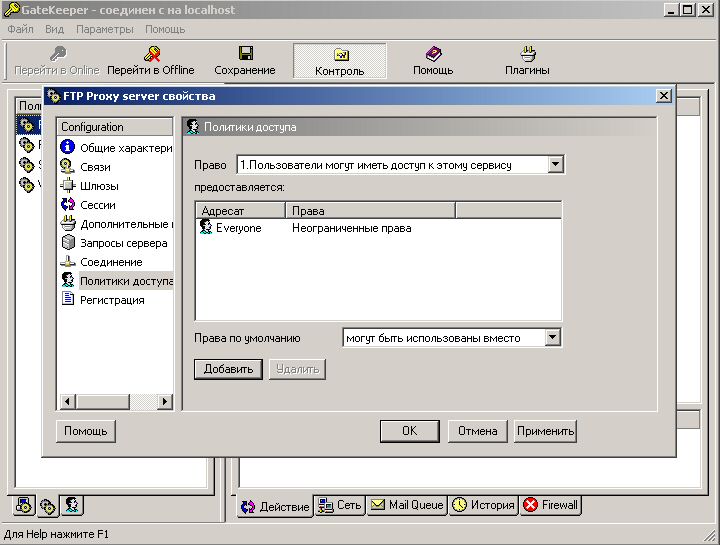This screenshot has height=545, width=720.
Task: Open the Параметры menu
Action: click(105, 29)
